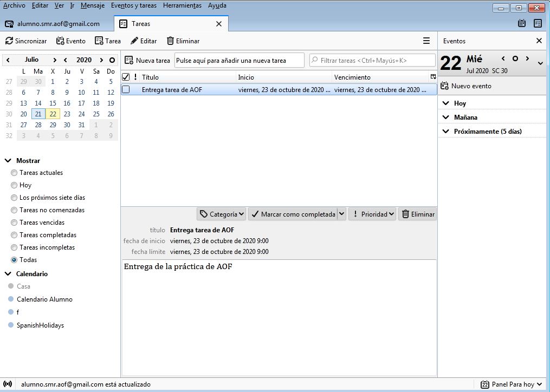Close the Tareas tab
Image resolution: width=550 pixels, height=392 pixels.
(x=219, y=24)
